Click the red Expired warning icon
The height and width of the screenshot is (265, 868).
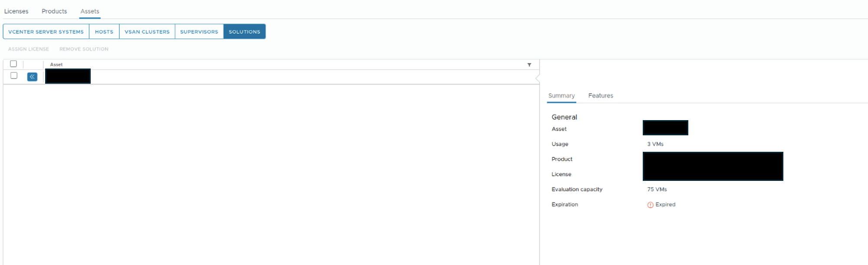coord(650,205)
